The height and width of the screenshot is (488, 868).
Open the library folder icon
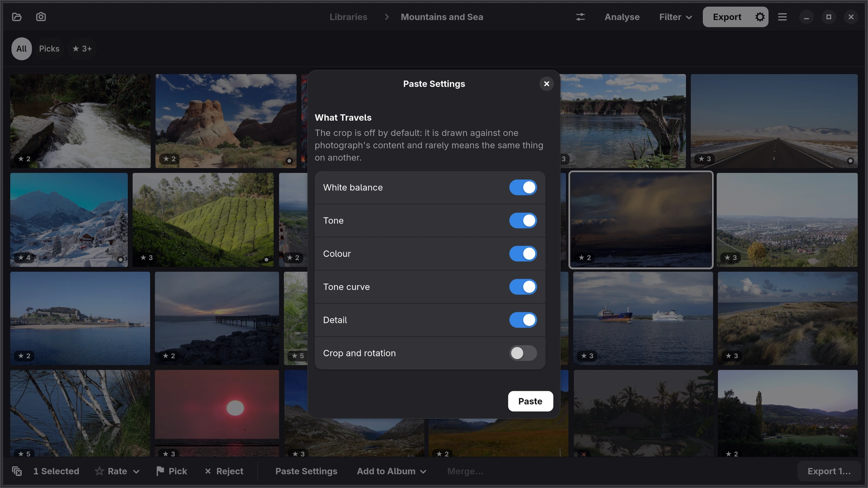pos(17,17)
